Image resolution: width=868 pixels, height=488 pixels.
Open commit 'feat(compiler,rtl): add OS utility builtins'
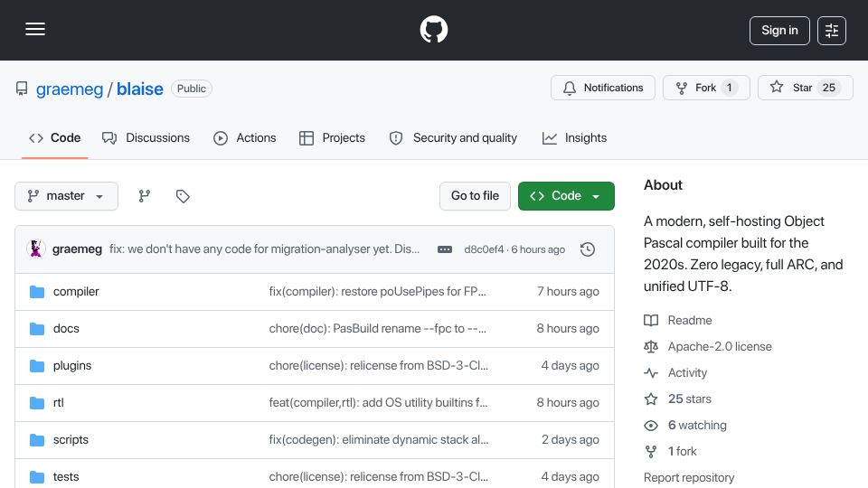click(379, 403)
